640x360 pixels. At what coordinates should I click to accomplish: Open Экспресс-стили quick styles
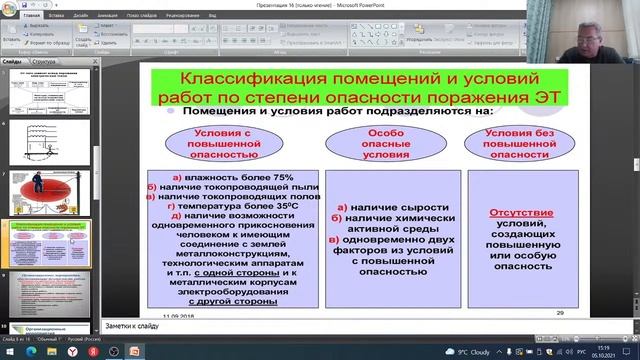(449, 33)
